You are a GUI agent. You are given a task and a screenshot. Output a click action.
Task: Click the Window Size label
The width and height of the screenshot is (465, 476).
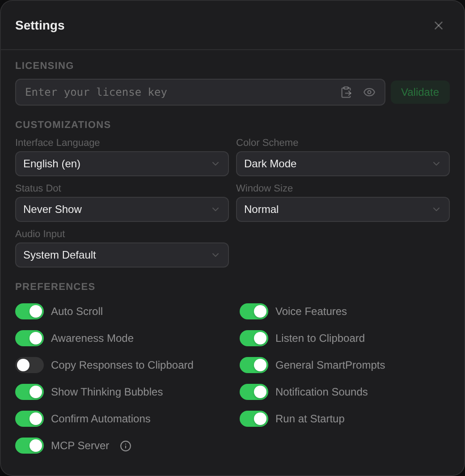coord(265,188)
